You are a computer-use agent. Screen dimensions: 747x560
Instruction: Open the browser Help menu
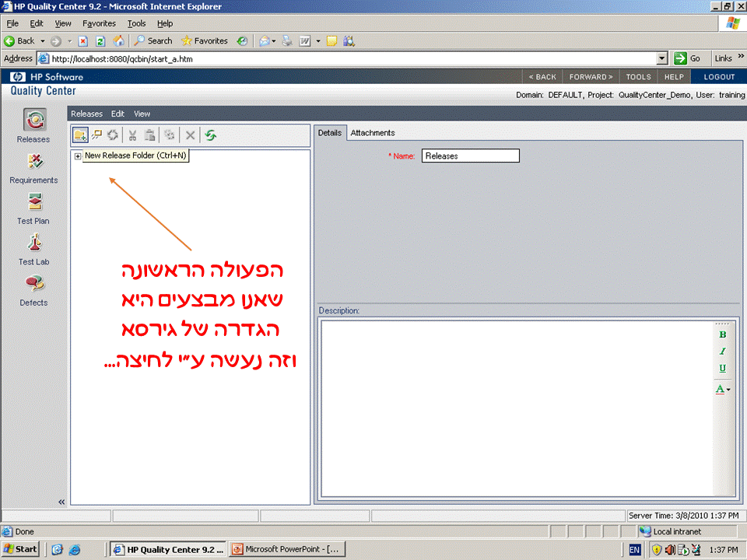click(165, 23)
